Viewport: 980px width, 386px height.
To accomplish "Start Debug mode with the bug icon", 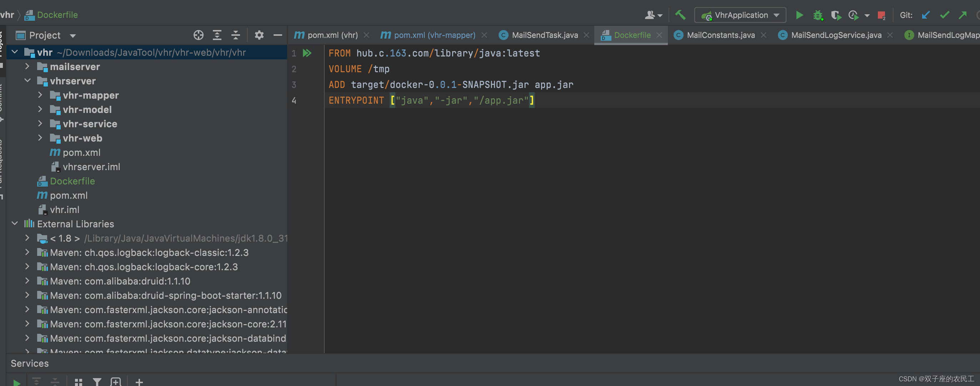I will [x=818, y=15].
